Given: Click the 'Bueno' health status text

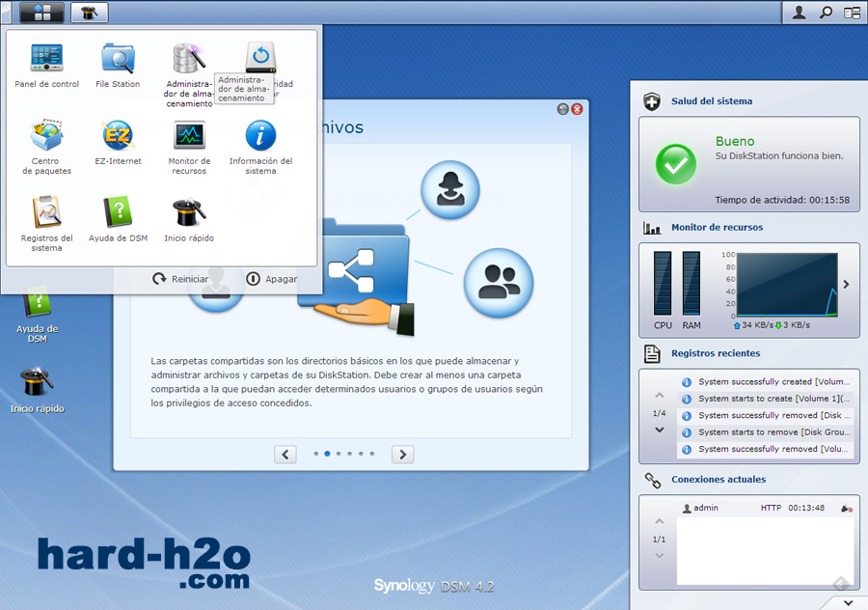Looking at the screenshot, I should (x=735, y=141).
